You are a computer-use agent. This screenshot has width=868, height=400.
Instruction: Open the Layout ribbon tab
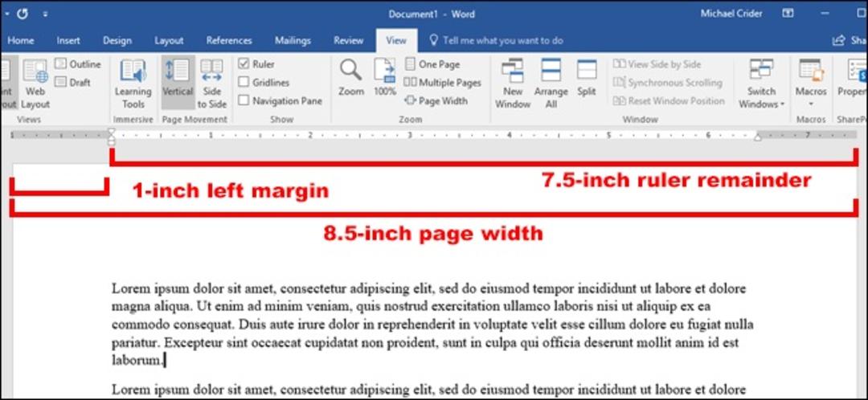(x=169, y=40)
